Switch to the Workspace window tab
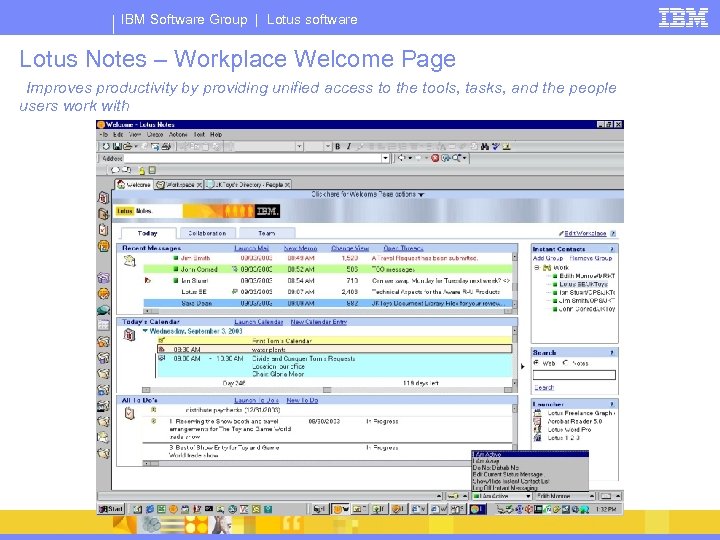The height and width of the screenshot is (540, 720). (180, 185)
